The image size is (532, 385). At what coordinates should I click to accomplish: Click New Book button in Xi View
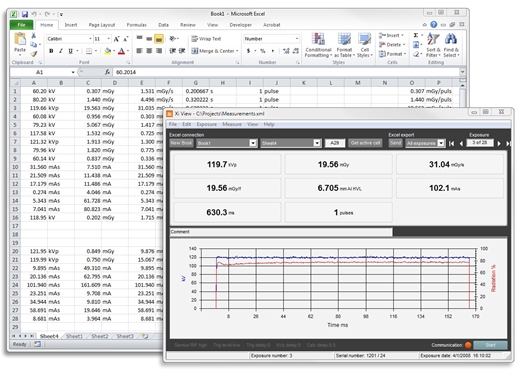tap(181, 143)
